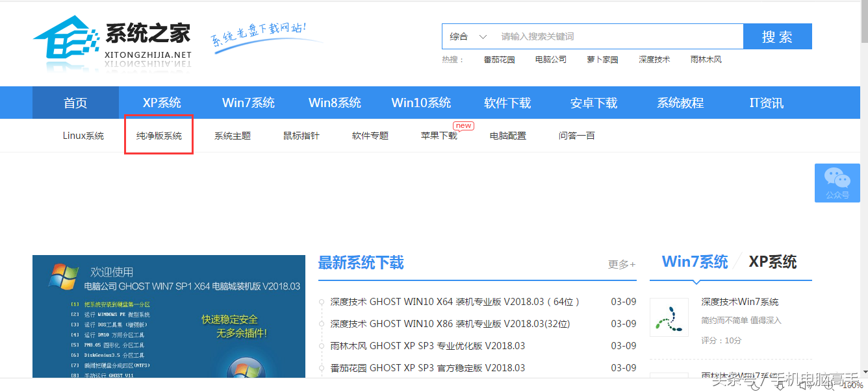Open the 问答一百 sub-menu link
The image size is (868, 392).
coord(577,136)
